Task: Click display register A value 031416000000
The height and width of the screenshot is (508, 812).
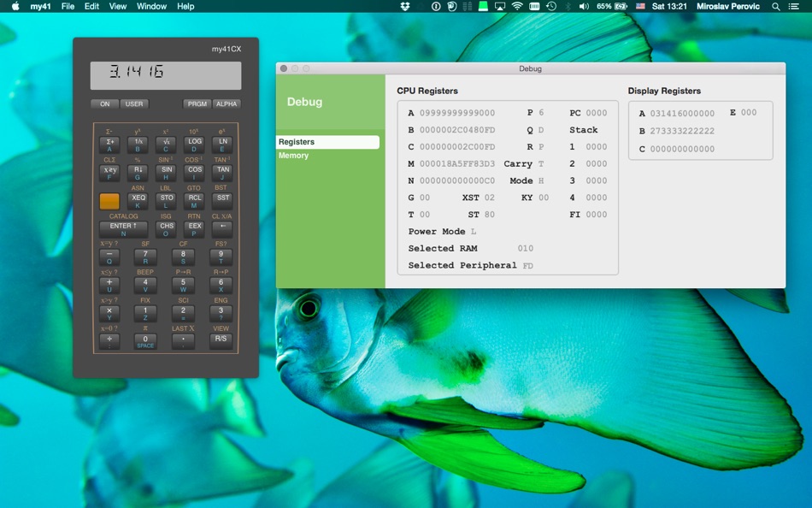Action: [x=682, y=114]
